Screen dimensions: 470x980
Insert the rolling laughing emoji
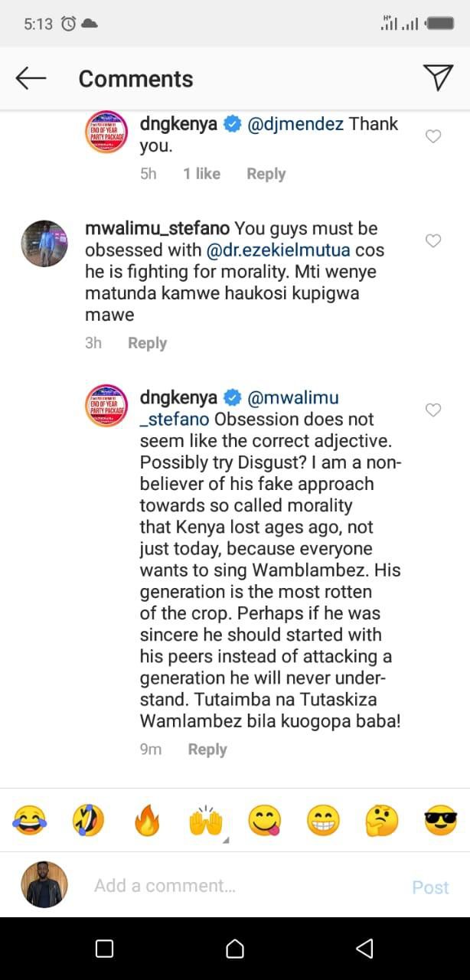tap(88, 821)
